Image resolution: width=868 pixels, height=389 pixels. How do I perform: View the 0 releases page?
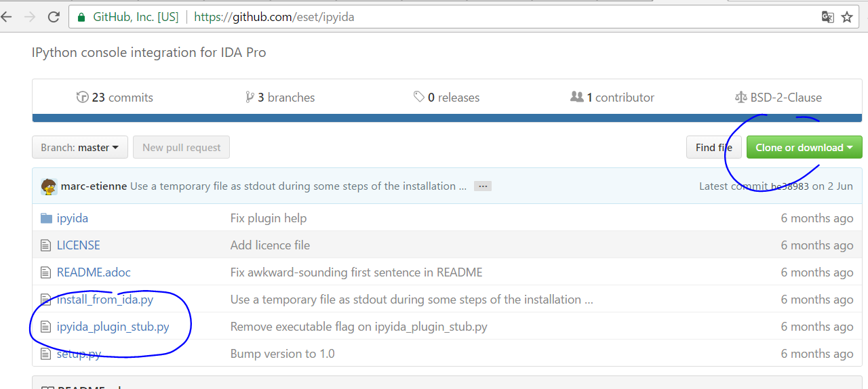pyautogui.click(x=446, y=98)
